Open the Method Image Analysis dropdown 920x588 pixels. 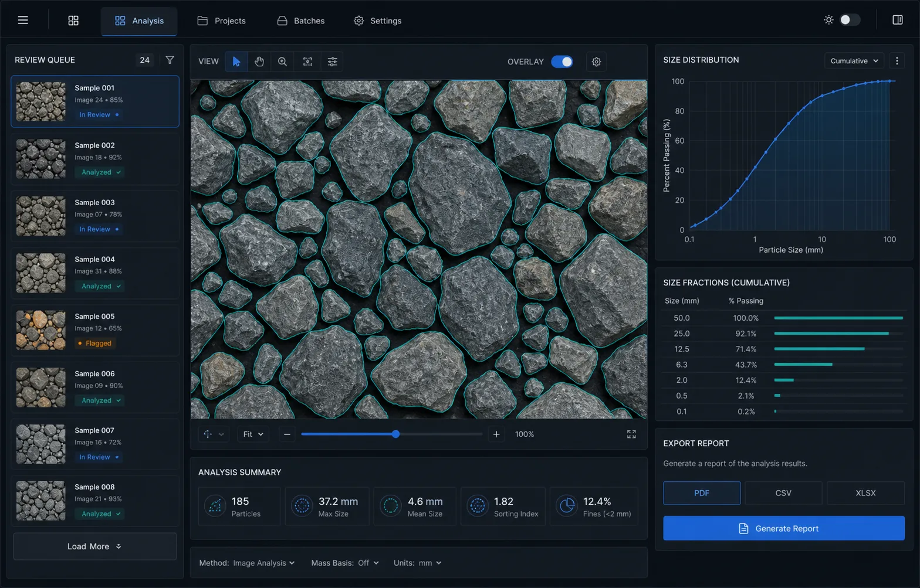coord(263,563)
